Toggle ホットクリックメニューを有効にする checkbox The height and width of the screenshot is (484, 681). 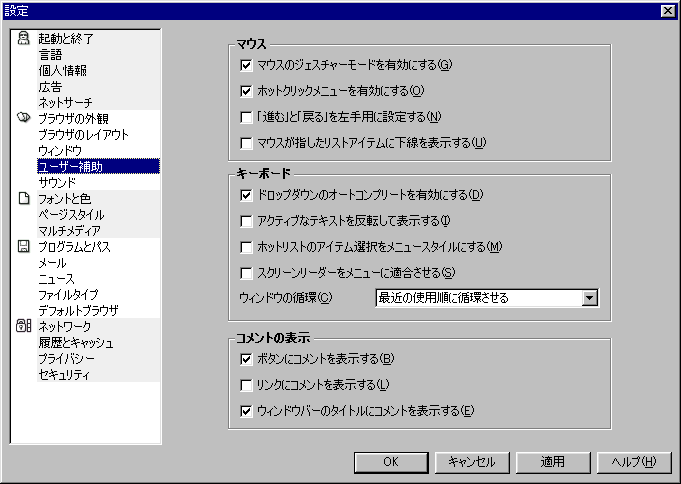pos(246,91)
